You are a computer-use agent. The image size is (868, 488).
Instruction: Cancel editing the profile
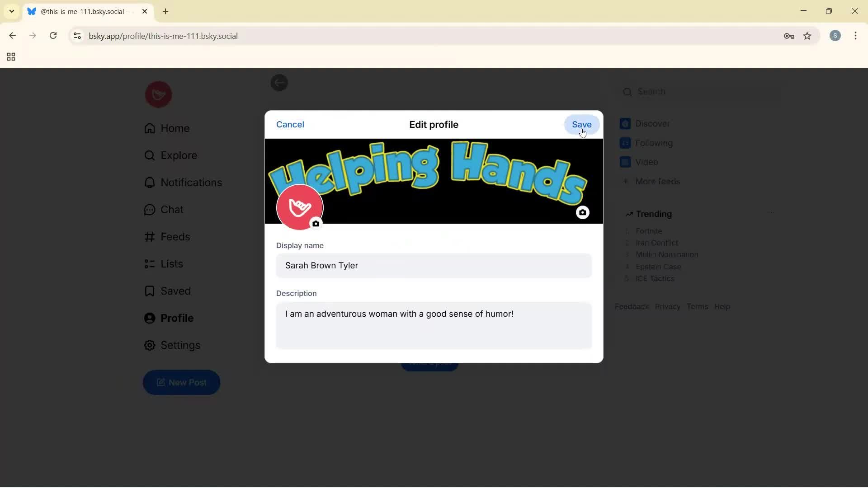(290, 124)
